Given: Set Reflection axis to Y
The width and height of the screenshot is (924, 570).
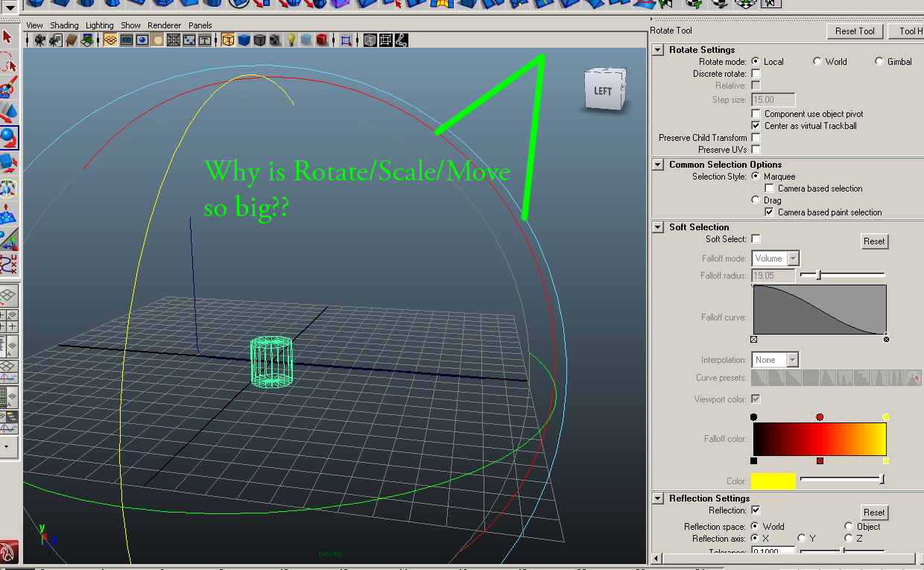Looking at the screenshot, I should (x=802, y=538).
